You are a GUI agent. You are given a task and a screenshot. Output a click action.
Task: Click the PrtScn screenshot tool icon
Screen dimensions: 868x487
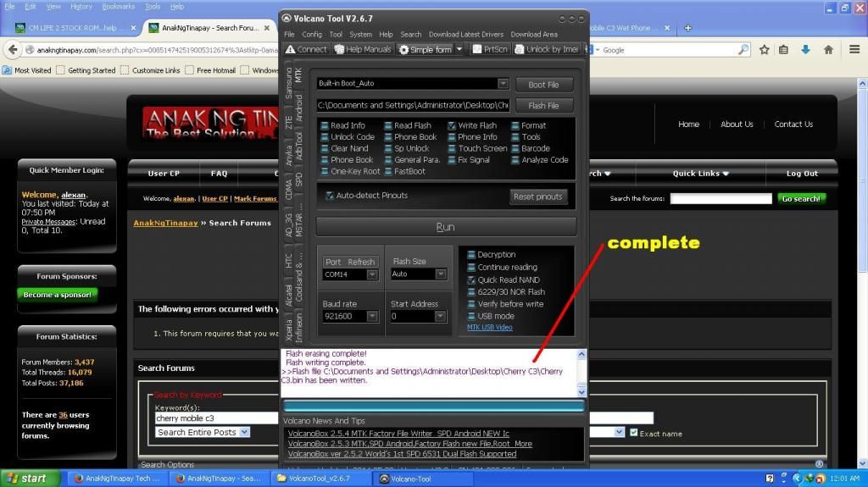477,49
